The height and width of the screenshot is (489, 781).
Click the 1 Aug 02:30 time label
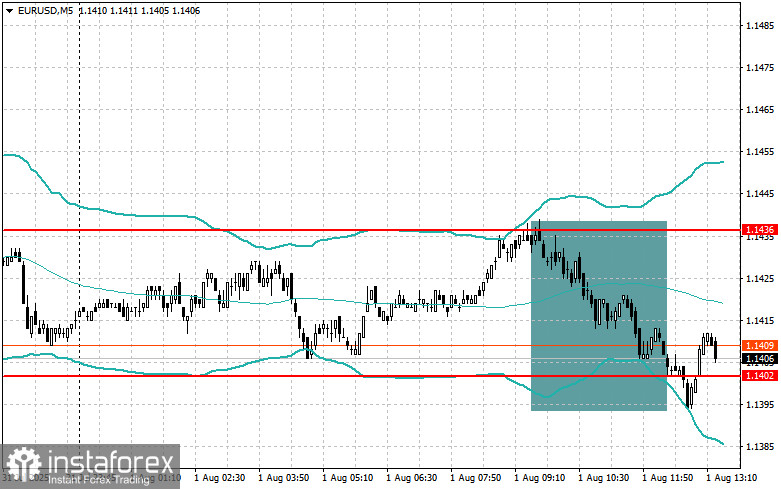(x=220, y=478)
